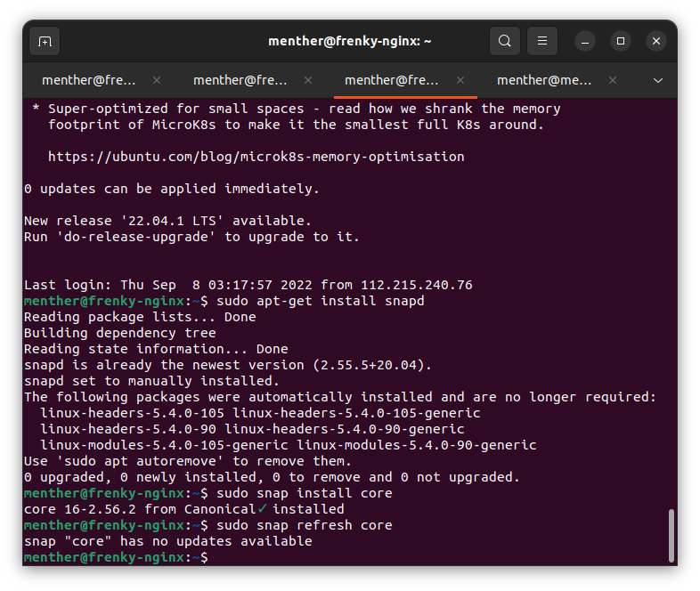Click the line 'snap "core" has no updates available'
This screenshot has height=591, width=700.
[167, 541]
